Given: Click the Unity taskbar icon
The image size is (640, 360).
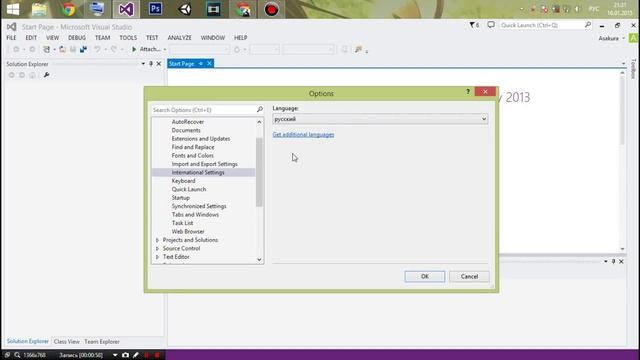Looking at the screenshot, I should coord(184,9).
